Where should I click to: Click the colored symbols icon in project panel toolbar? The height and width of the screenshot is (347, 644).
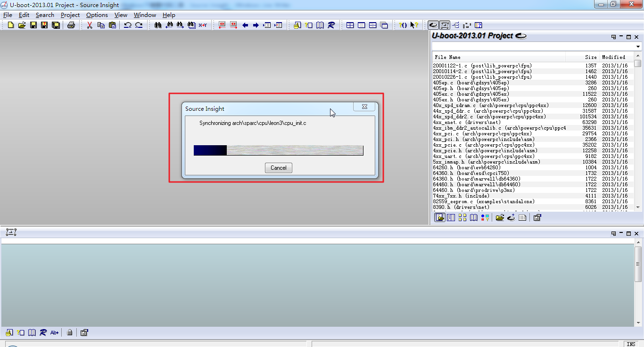[485, 217]
